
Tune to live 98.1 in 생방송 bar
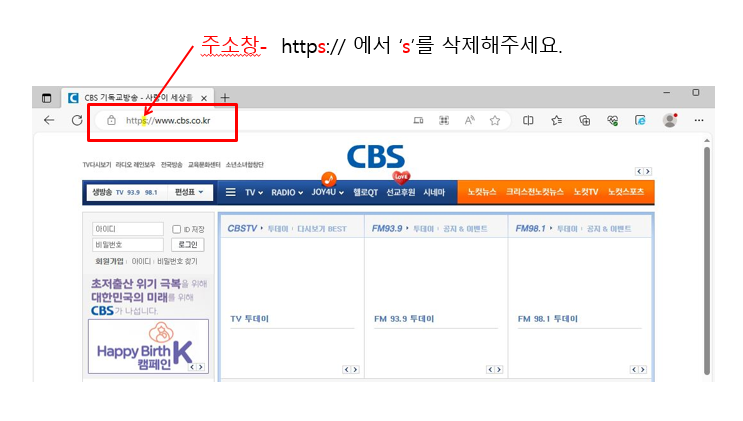pos(151,192)
